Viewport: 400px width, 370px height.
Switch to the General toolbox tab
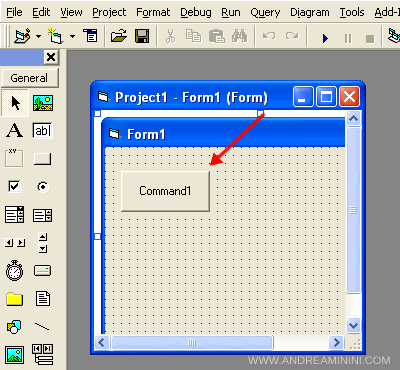pos(30,78)
